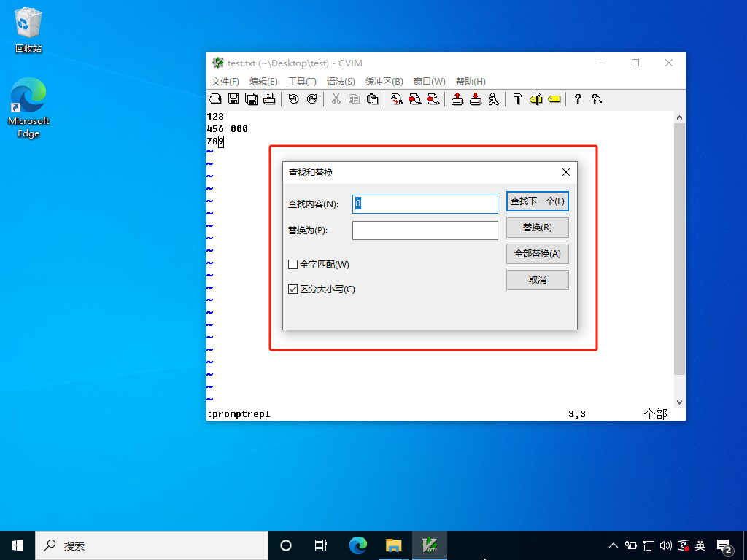Click the Open file toolbar icon
This screenshot has height=560, width=747.
pyautogui.click(x=215, y=99)
